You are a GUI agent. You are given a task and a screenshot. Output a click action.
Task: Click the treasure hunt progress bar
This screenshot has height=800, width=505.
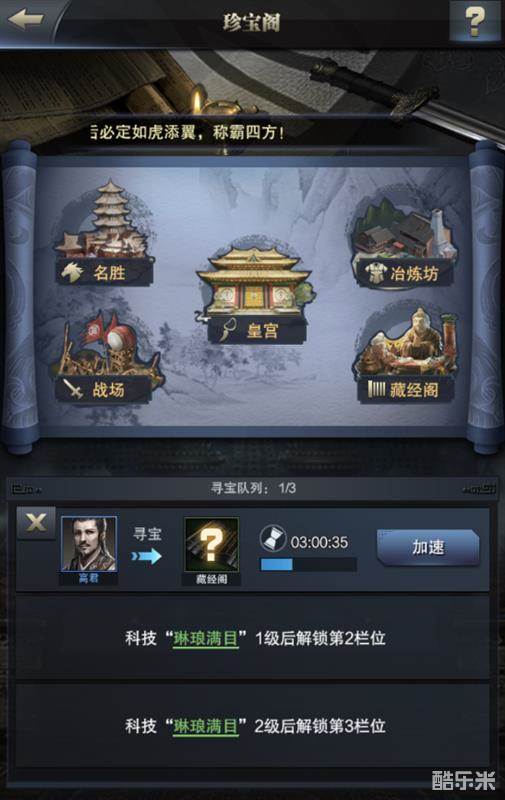(308, 564)
